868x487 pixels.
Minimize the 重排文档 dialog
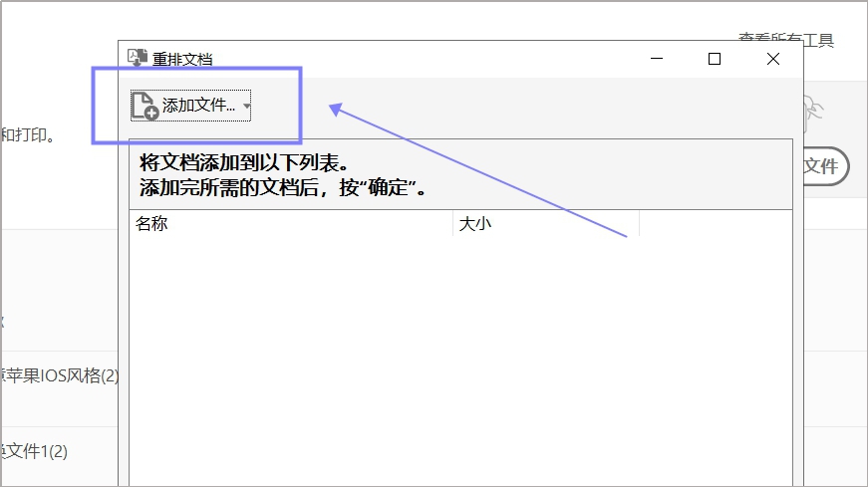coord(657,59)
